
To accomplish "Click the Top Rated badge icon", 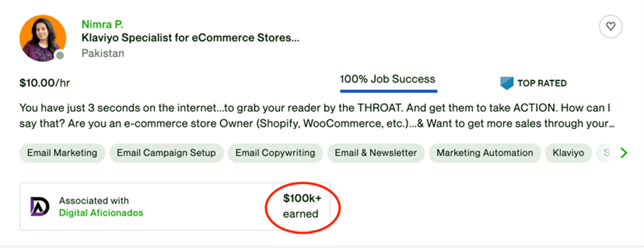I will coord(507,83).
